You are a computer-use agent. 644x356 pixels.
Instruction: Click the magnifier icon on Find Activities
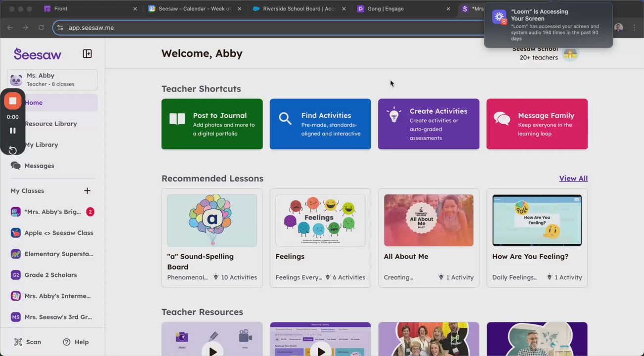coord(285,119)
